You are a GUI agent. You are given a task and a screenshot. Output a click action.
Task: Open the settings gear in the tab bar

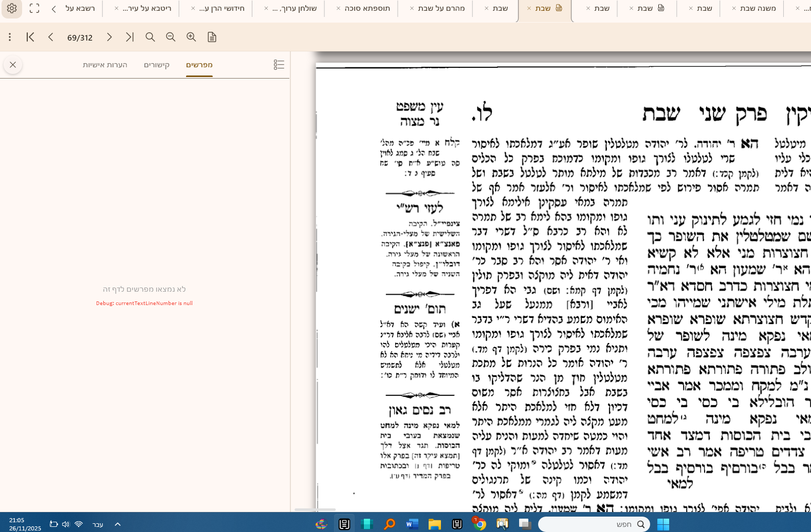coord(12,9)
